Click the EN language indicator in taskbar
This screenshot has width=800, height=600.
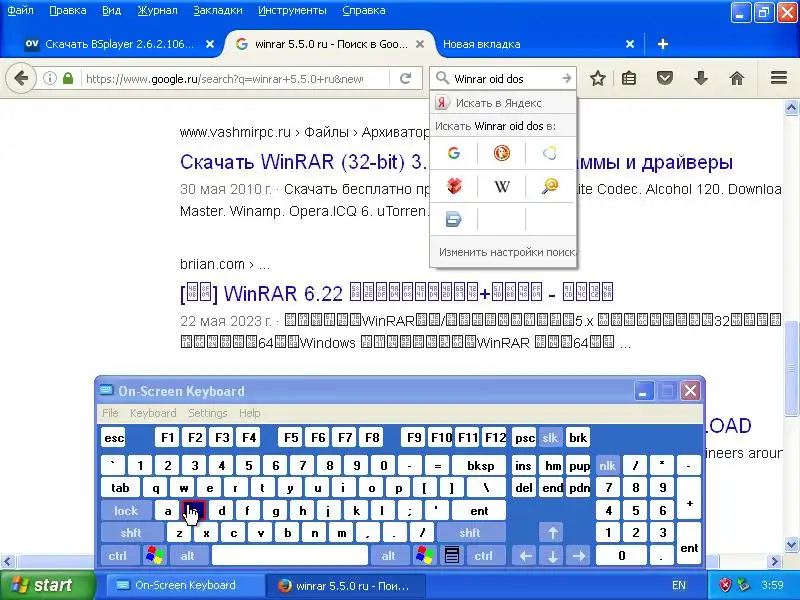pos(679,585)
